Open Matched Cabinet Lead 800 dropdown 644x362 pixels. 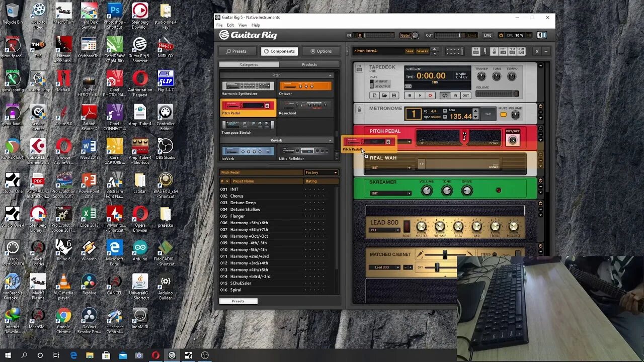[385, 267]
